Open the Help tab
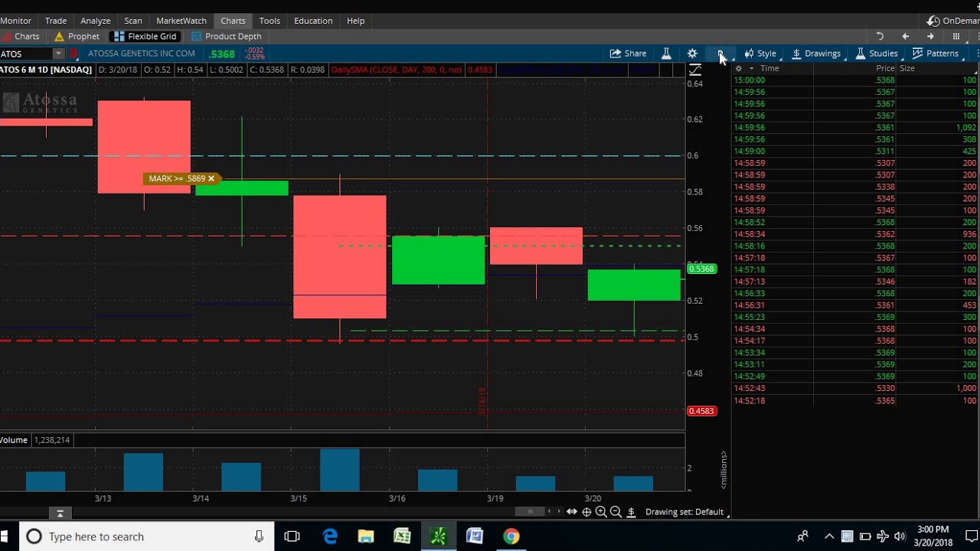The width and height of the screenshot is (980, 551). (x=356, y=21)
